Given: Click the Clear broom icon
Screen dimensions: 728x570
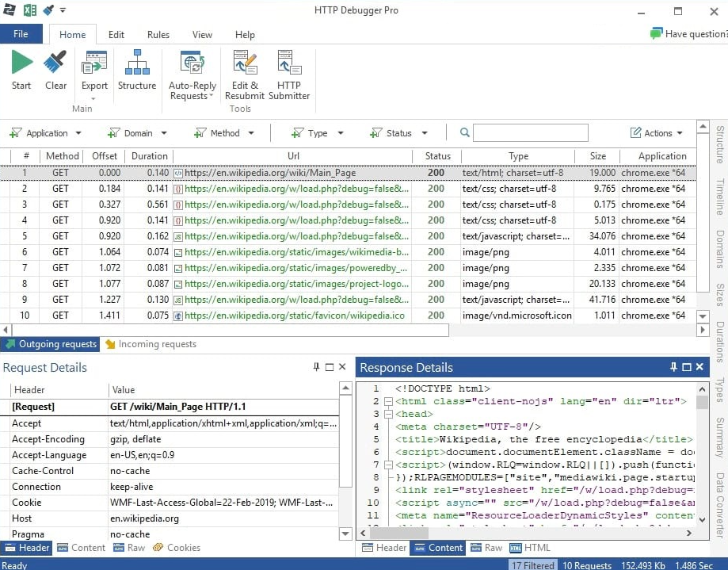Looking at the screenshot, I should [x=55, y=63].
